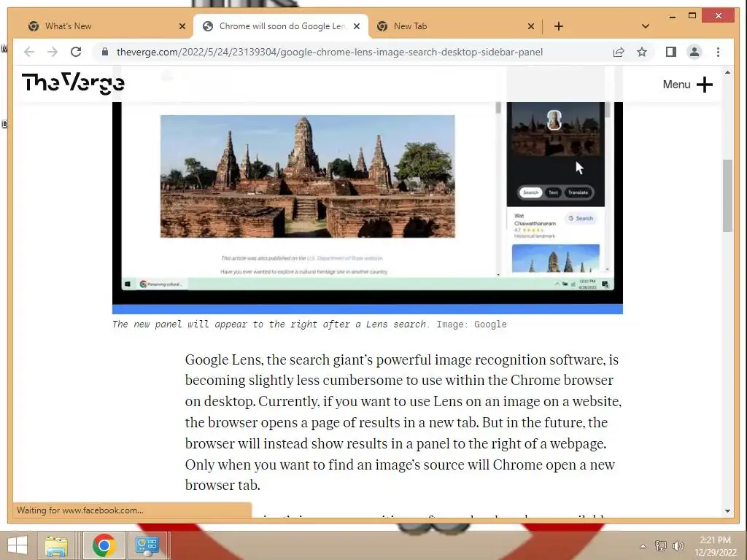Go back to the previous page
Image resolution: width=747 pixels, height=560 pixels.
coord(29,52)
